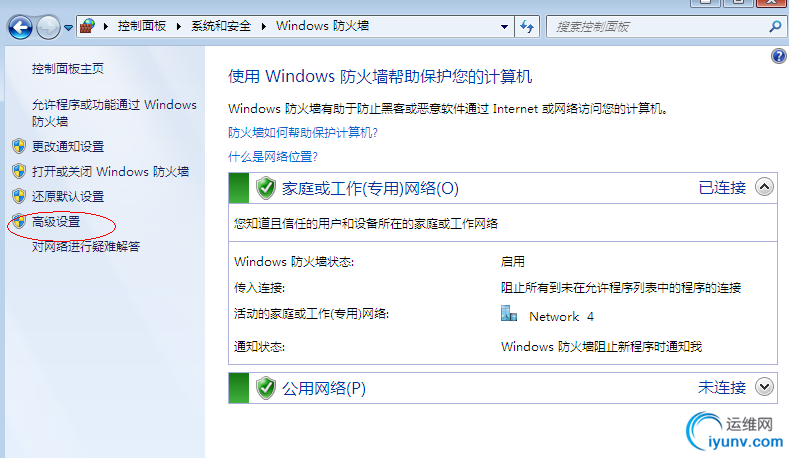789x458 pixels.
Task: Click 通知状态: label
Action: [260, 347]
